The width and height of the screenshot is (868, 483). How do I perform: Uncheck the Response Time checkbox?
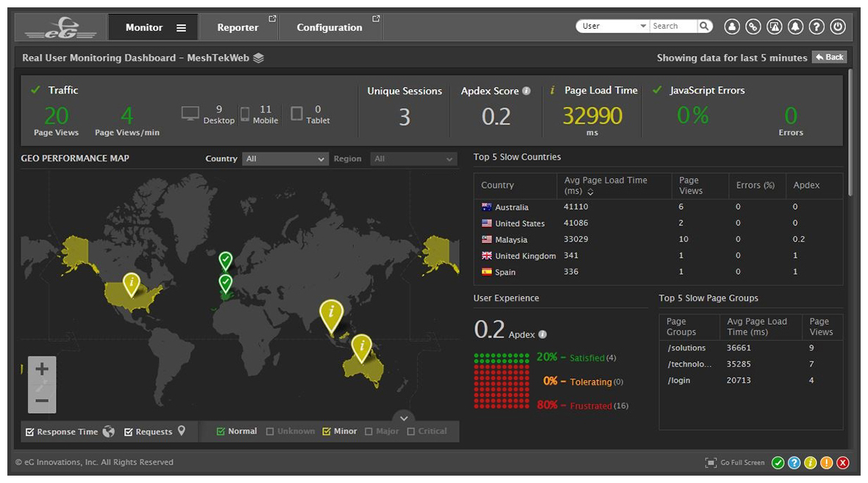30,432
